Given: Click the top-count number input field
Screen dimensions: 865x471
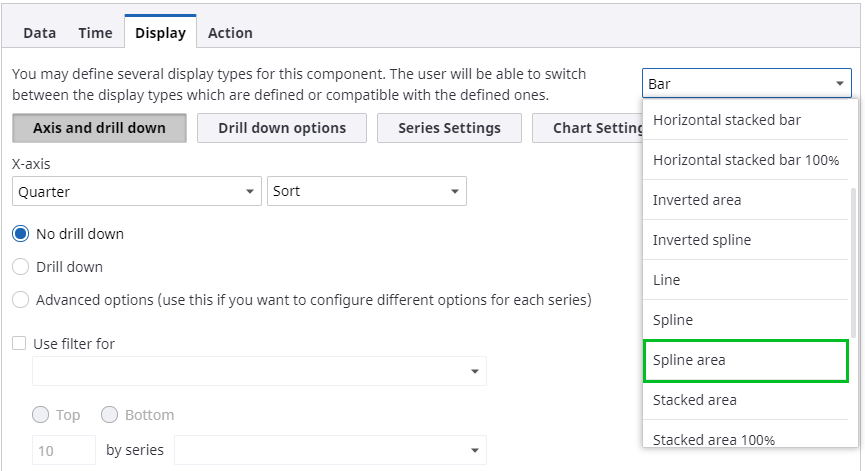Looking at the screenshot, I should point(64,450).
